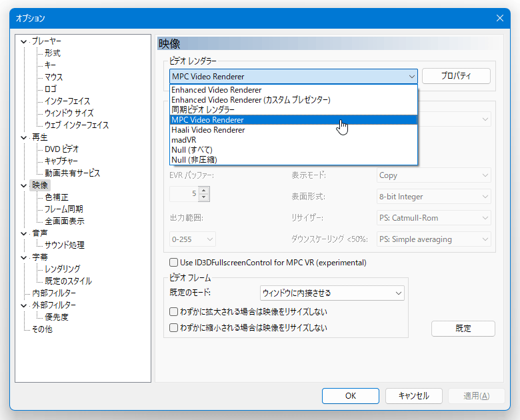Open the キャプチャー settings page
Viewport: 520px width, 420px height.
[x=61, y=161]
